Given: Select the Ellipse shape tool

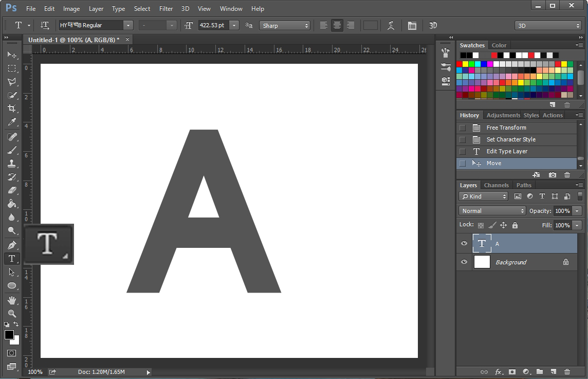Looking at the screenshot, I should click(x=12, y=285).
